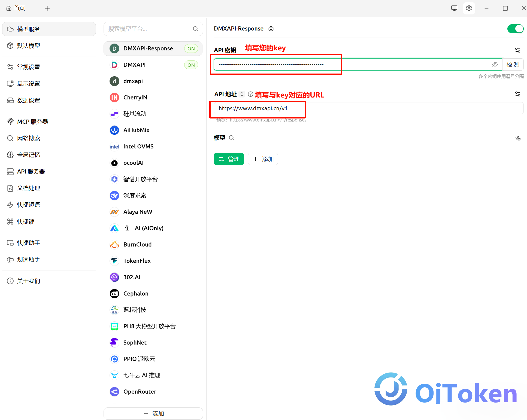Click the search magnifier in provider search box
The width and height of the screenshot is (527, 420).
pos(195,29)
